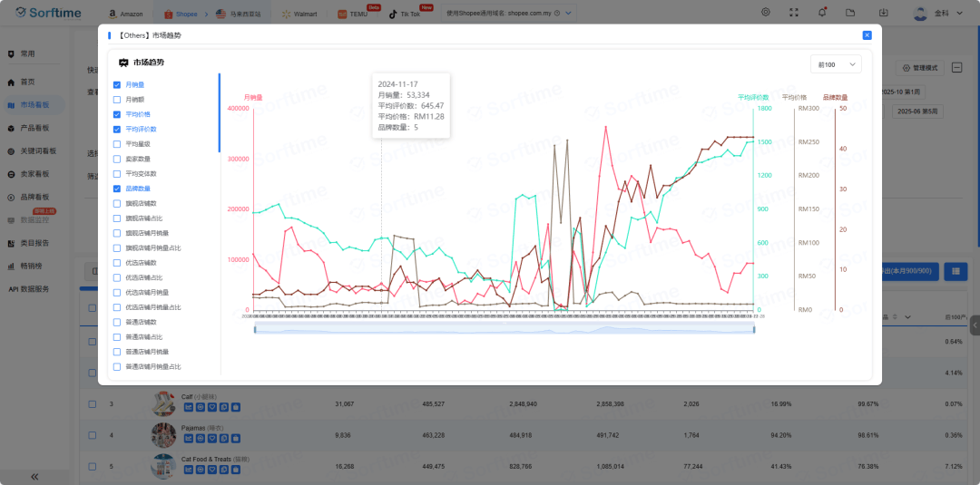This screenshot has width=980, height=485.
Task: Open the 前100 dropdown
Action: tap(836, 64)
